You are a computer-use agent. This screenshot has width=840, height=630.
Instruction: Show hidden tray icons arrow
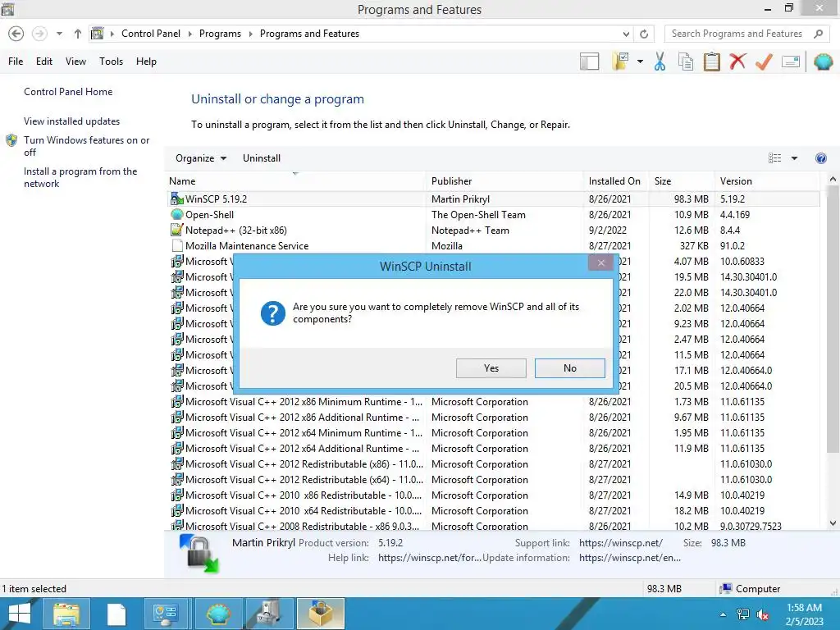[724, 614]
